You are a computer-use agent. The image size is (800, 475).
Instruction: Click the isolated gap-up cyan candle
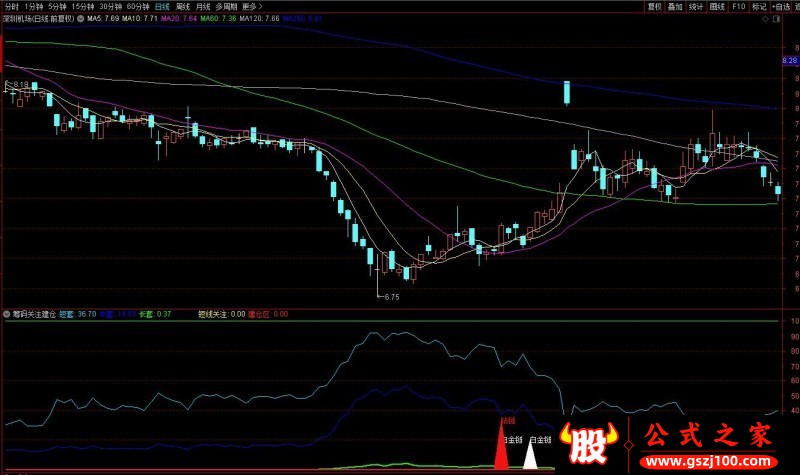pyautogui.click(x=567, y=92)
